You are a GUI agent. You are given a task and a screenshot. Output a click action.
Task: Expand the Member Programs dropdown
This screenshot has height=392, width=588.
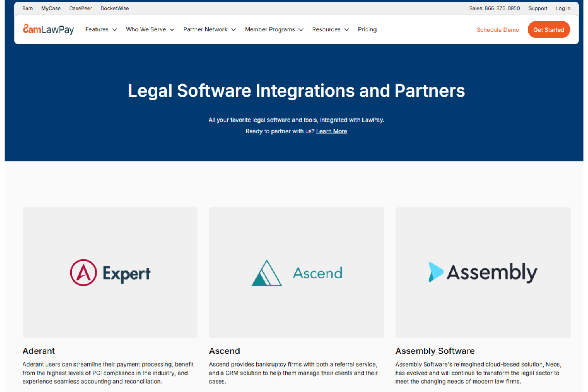(x=274, y=29)
